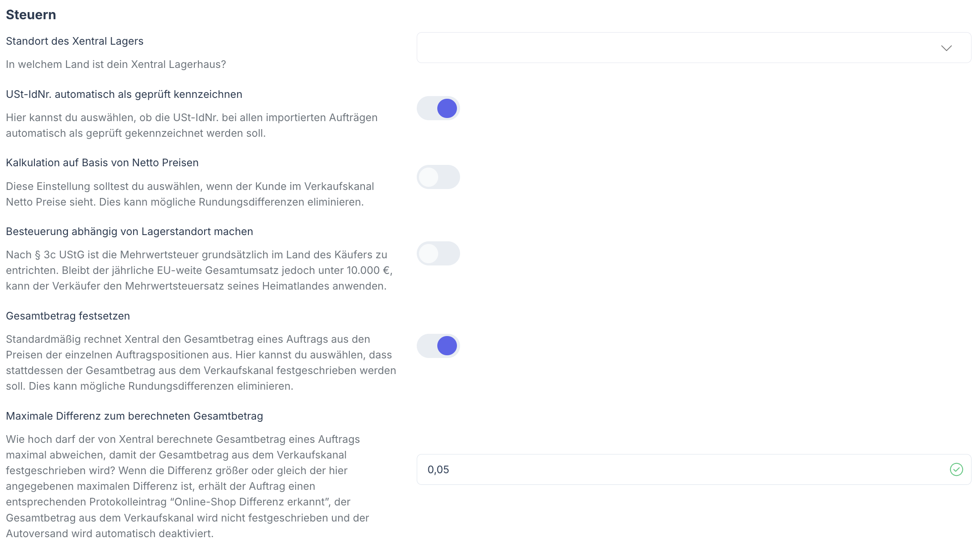Activate 'Kalkulation auf Basis von Netto Preisen'

(x=438, y=177)
